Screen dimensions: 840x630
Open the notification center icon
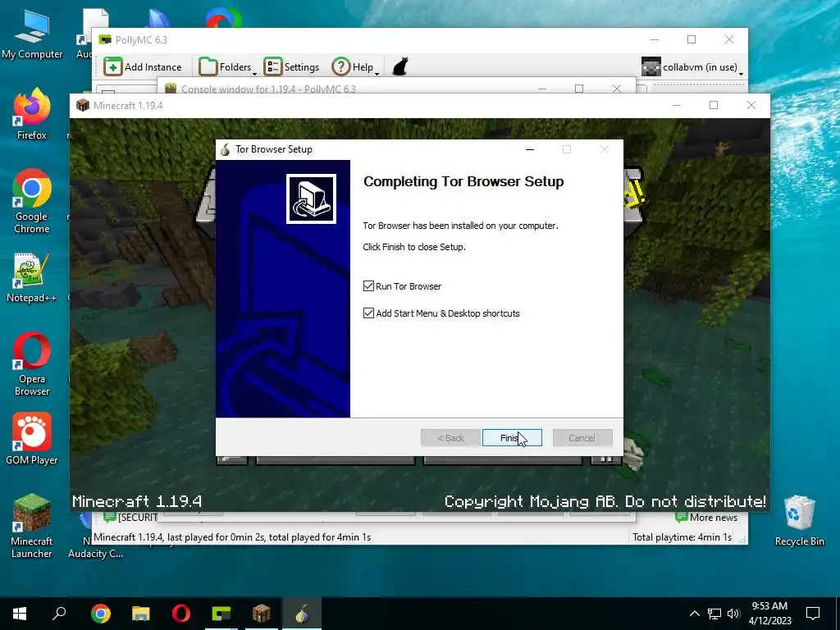(x=813, y=614)
